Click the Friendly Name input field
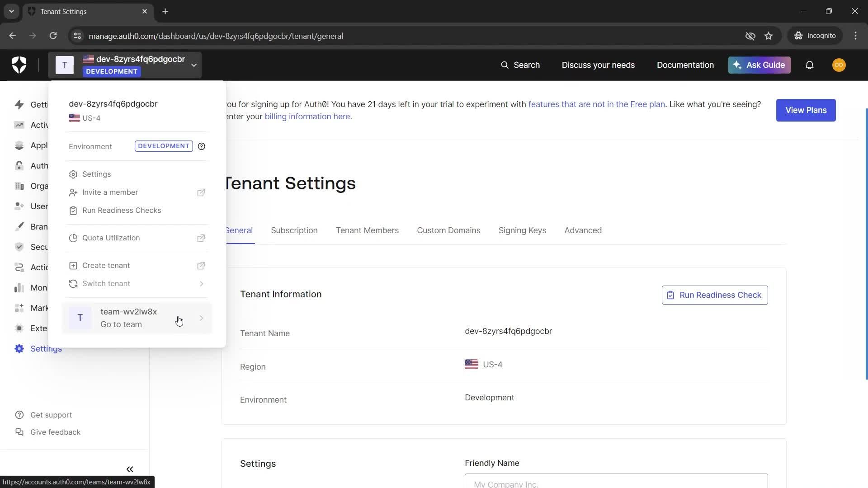 click(x=616, y=481)
